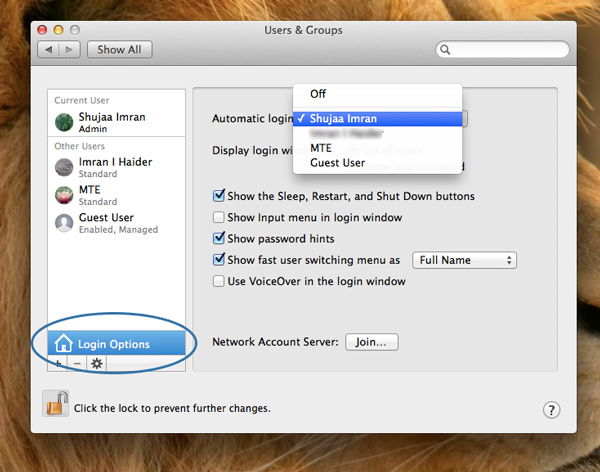600x472 pixels.
Task: Minimize window with the yellow button
Action: pos(59,30)
